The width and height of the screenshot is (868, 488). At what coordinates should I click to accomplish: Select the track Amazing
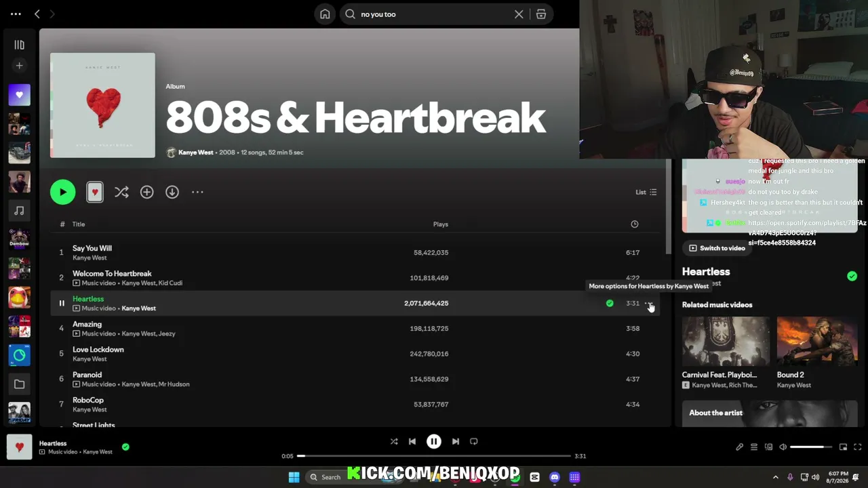coord(355,329)
